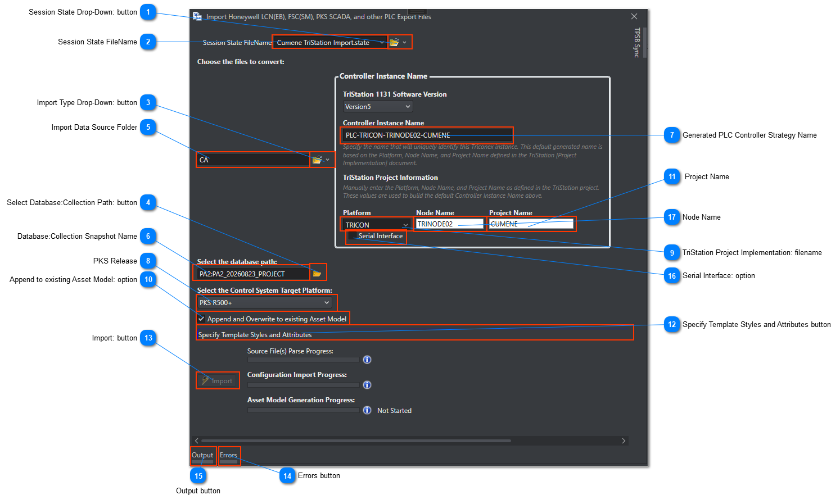The image size is (840, 504).
Task: Click info icon for Source File(s) Parse Progress
Action: click(367, 360)
